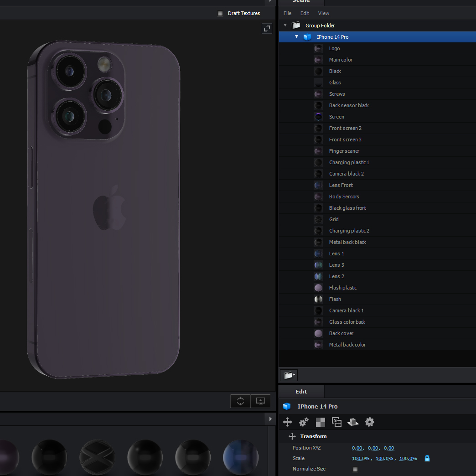Select the blue lens material thumbnail in library
This screenshot has height=476, width=476.
coord(241,457)
